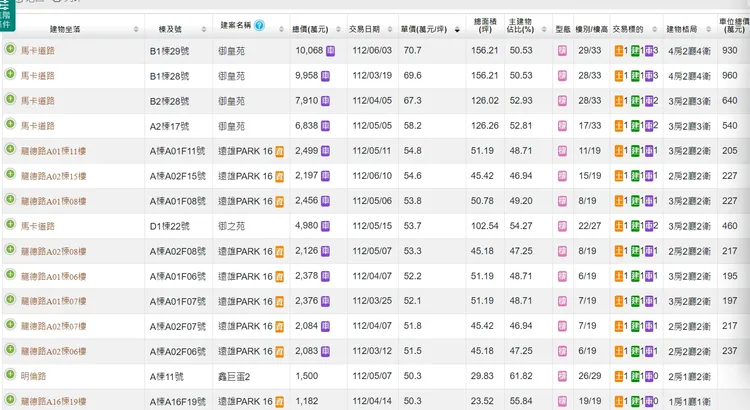
Task: Click the purple parking icon next to 7,910
Action: (x=325, y=101)
